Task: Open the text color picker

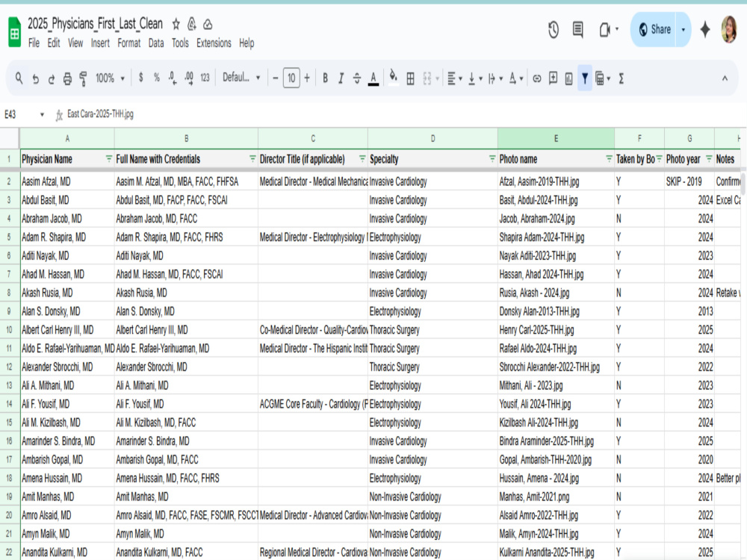Action: click(373, 78)
